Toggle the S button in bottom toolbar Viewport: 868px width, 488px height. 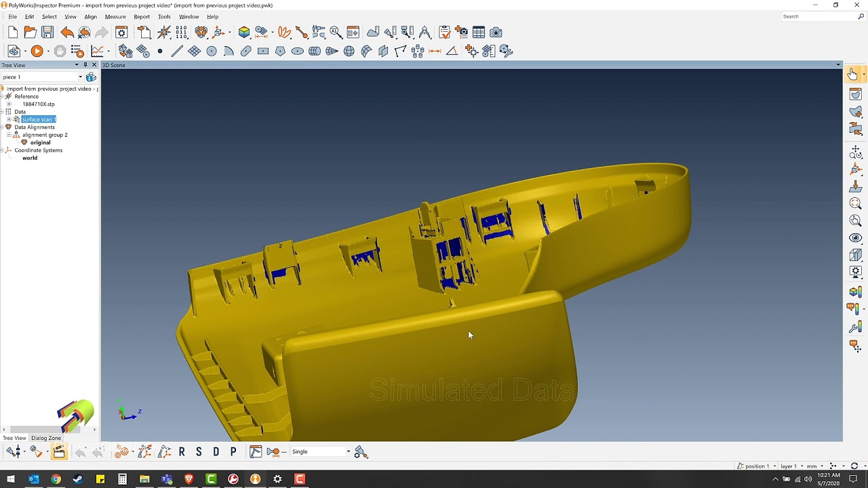coord(199,451)
